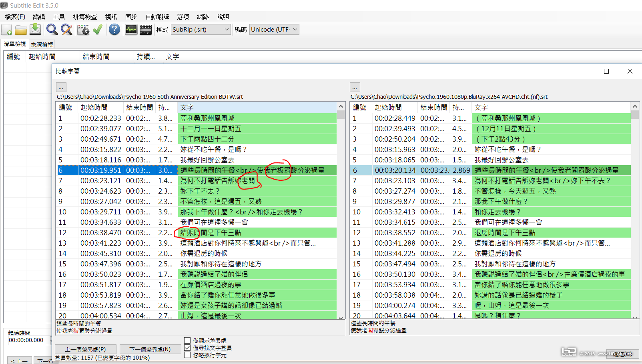Browse for the left subtitle file
Image resolution: width=642 pixels, height=364 pixels.
(x=61, y=87)
